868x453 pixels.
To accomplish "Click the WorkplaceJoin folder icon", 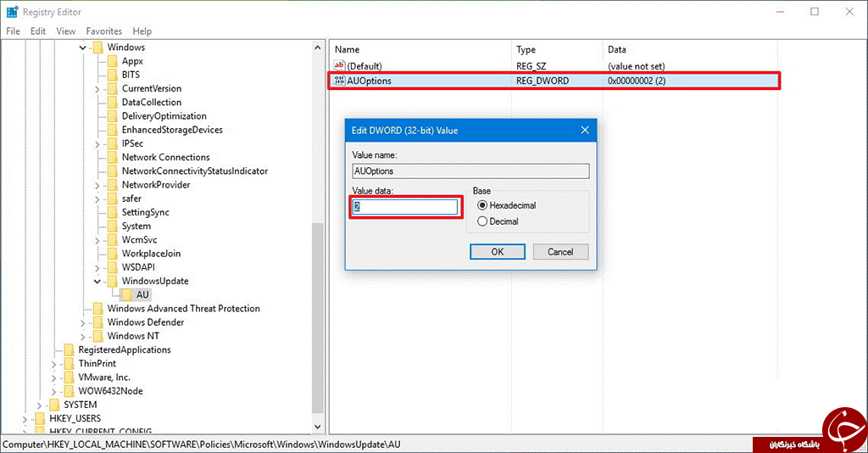I will pyautogui.click(x=113, y=254).
